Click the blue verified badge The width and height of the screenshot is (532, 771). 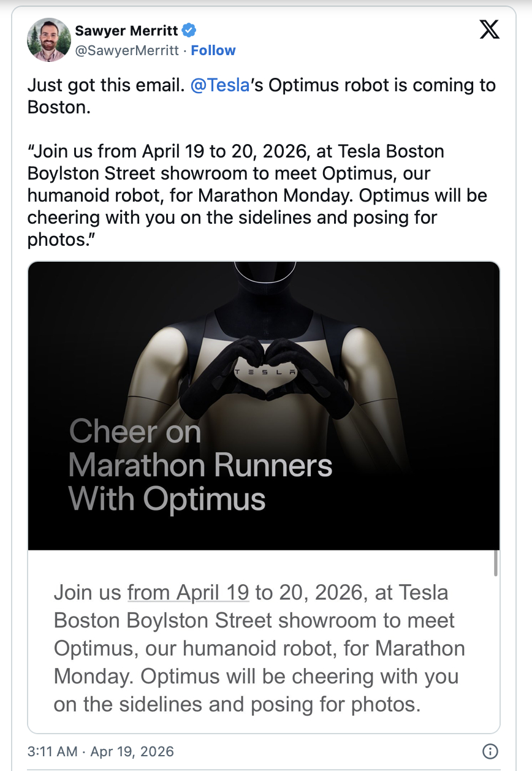coord(191,30)
